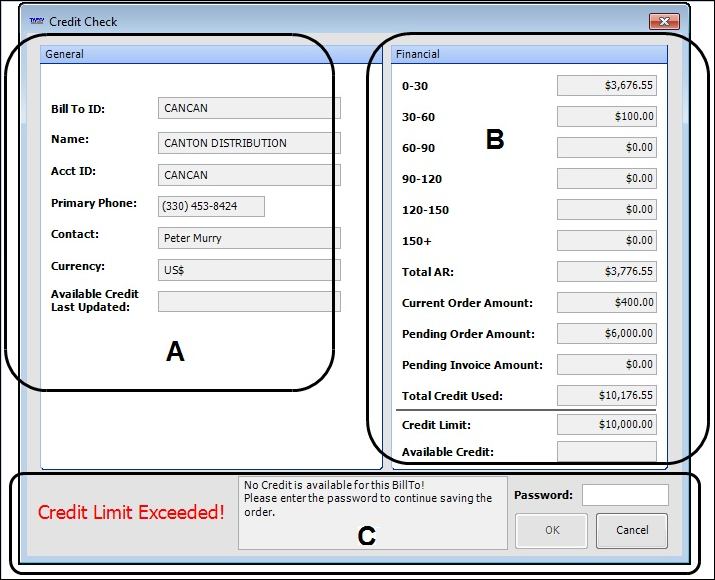Click the Cancel button
The image size is (715, 580).
632,530
